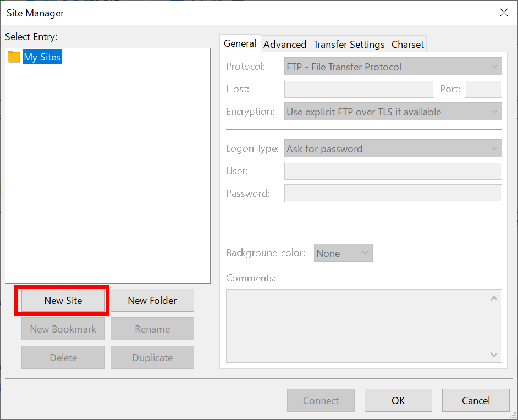
Task: Click the Rename button
Action: [x=152, y=329]
